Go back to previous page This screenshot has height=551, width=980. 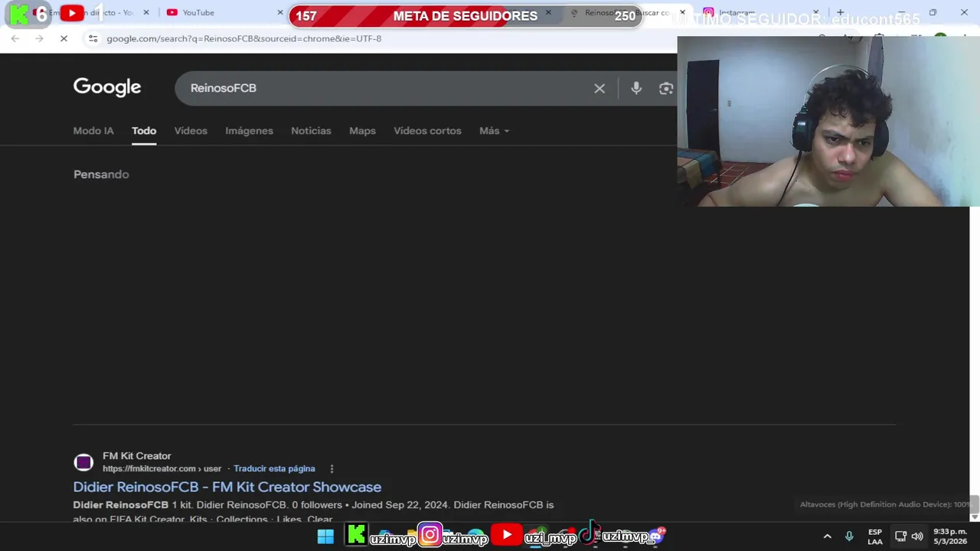tap(15, 38)
